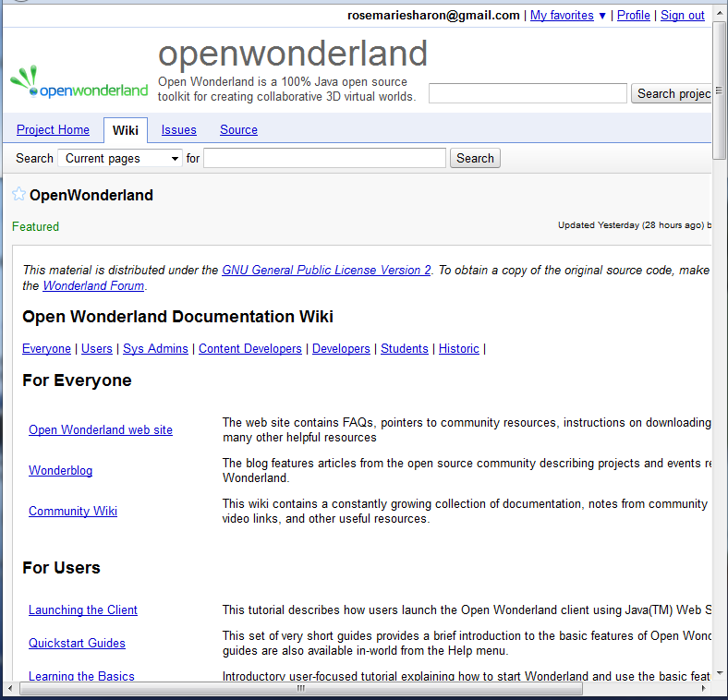This screenshot has width=728, height=700.
Task: Open the My favorites dropdown arrow
Action: click(602, 16)
